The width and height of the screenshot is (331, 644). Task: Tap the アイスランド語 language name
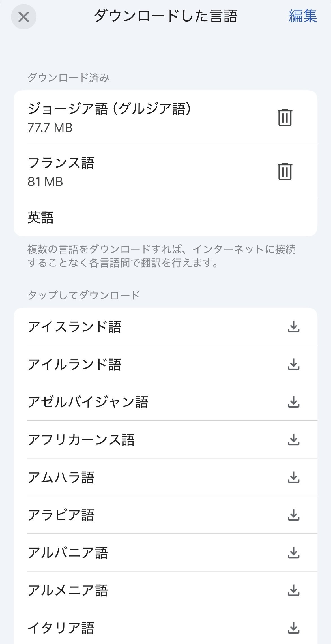[x=74, y=327]
